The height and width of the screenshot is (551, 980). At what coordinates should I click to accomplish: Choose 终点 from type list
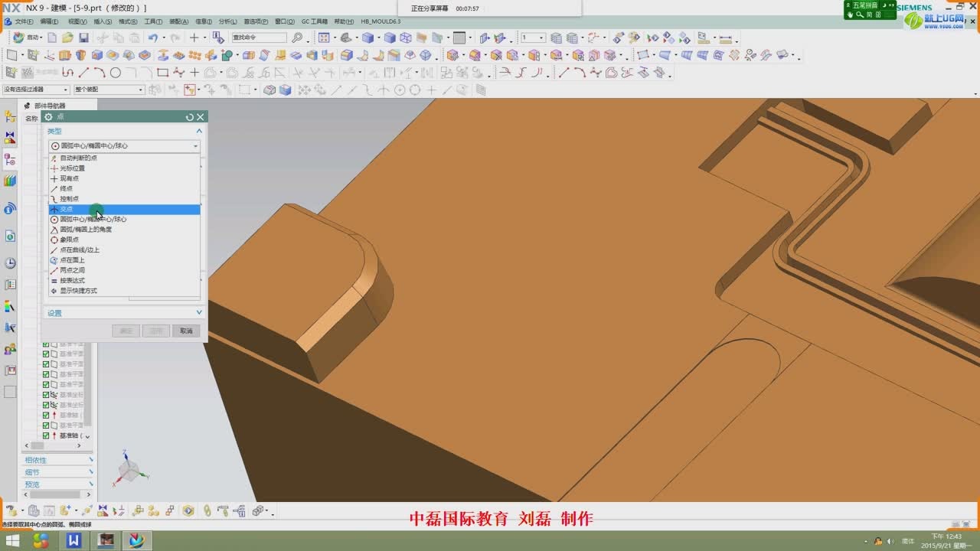tap(125, 188)
